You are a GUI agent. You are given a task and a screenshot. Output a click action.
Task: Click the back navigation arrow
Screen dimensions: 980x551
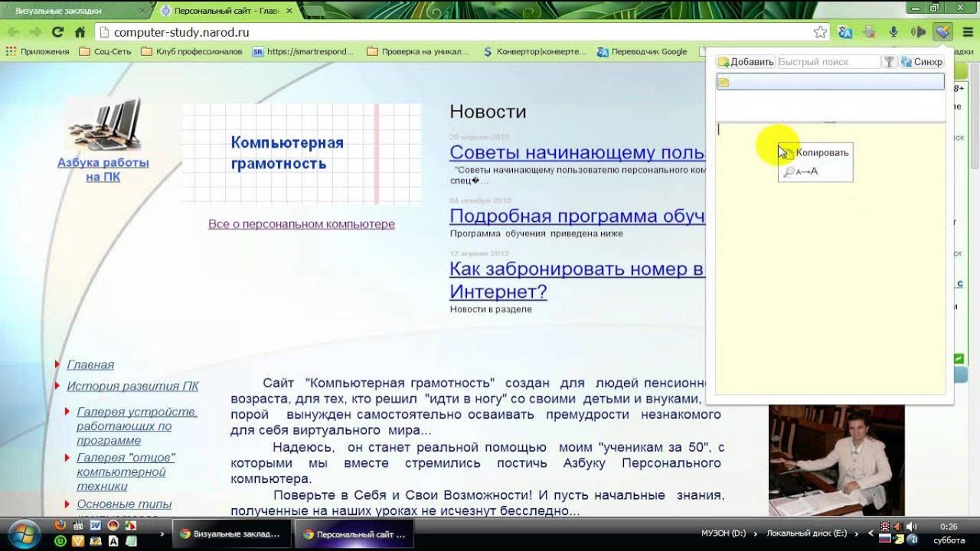(15, 32)
